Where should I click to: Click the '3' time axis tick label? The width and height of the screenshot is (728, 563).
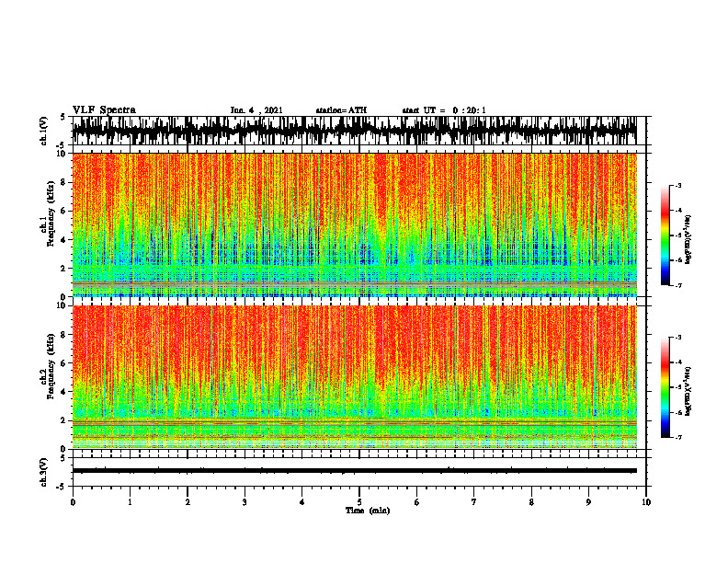[x=245, y=502]
